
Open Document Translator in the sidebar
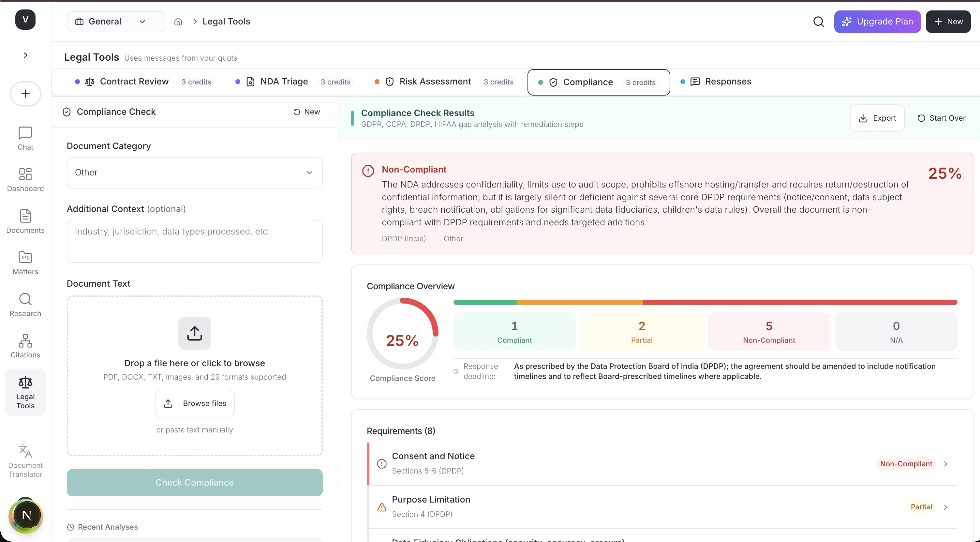(x=25, y=461)
